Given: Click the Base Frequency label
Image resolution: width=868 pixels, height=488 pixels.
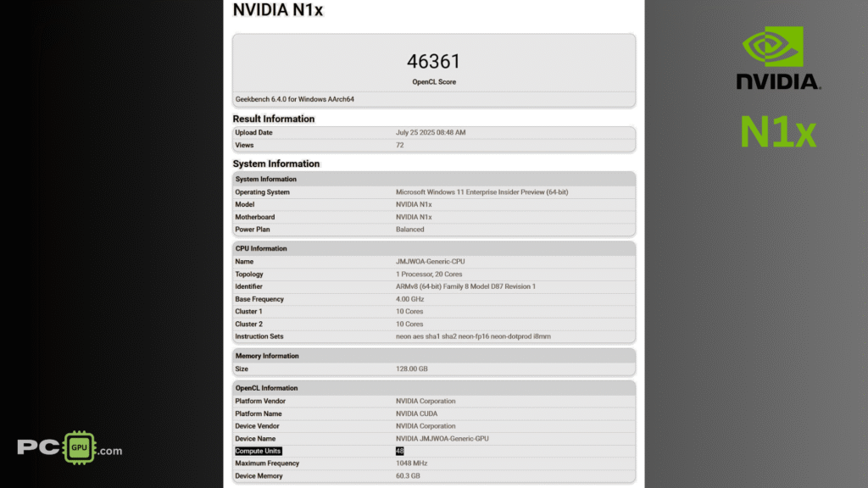Looking at the screenshot, I should (259, 299).
